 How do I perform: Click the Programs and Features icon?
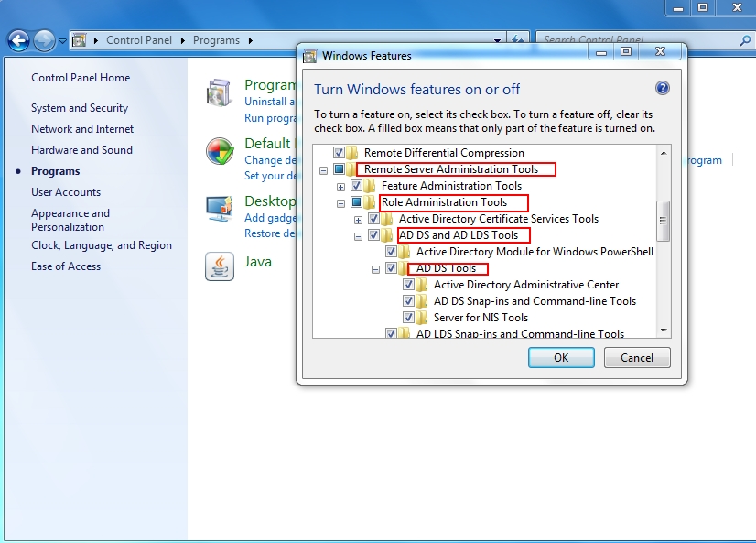click(x=220, y=92)
